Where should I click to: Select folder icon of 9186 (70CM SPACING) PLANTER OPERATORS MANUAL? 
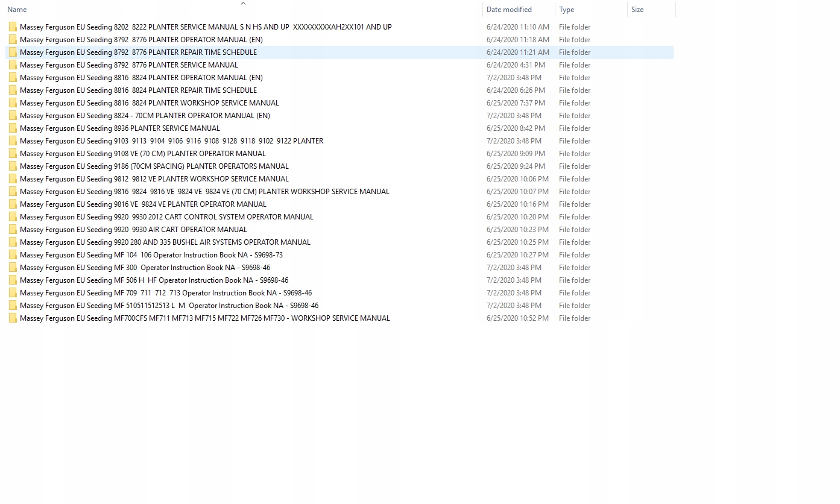point(13,166)
